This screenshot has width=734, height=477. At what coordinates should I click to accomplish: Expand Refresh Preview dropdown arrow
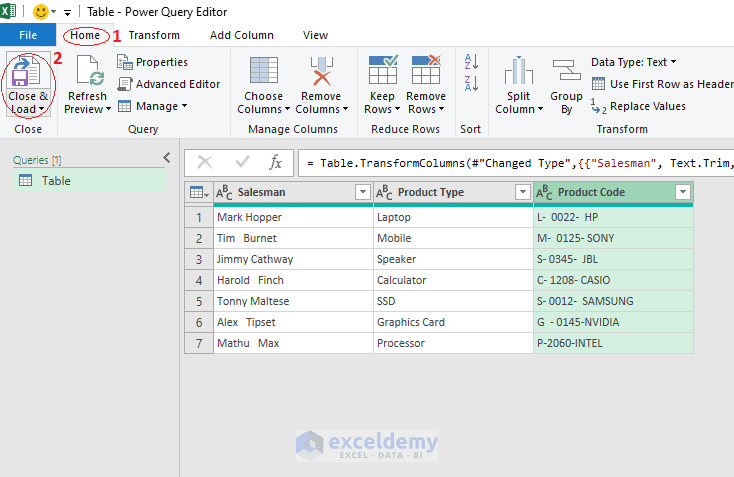click(x=108, y=109)
